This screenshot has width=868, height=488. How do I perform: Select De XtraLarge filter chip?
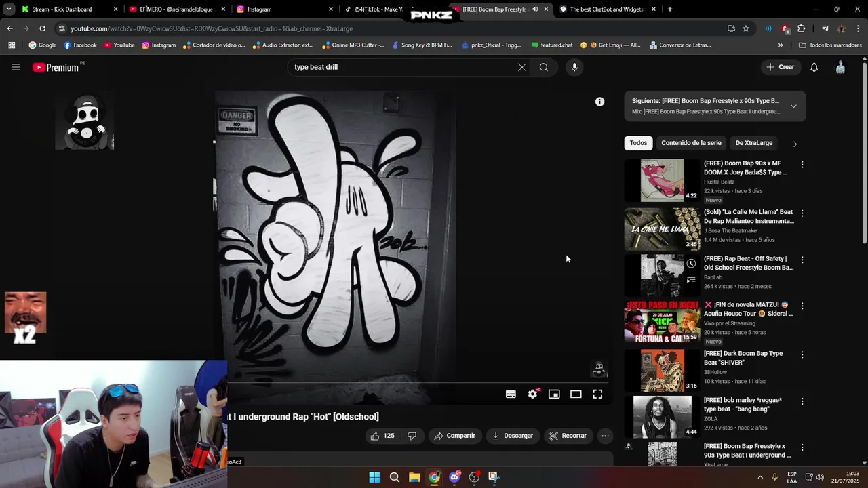[754, 143]
